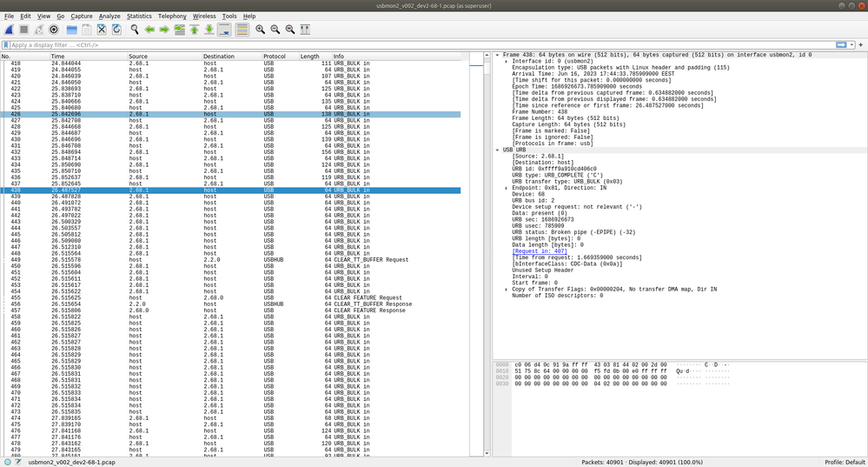The image size is (868, 467).
Task: Click in the display filter input field
Action: [422, 45]
